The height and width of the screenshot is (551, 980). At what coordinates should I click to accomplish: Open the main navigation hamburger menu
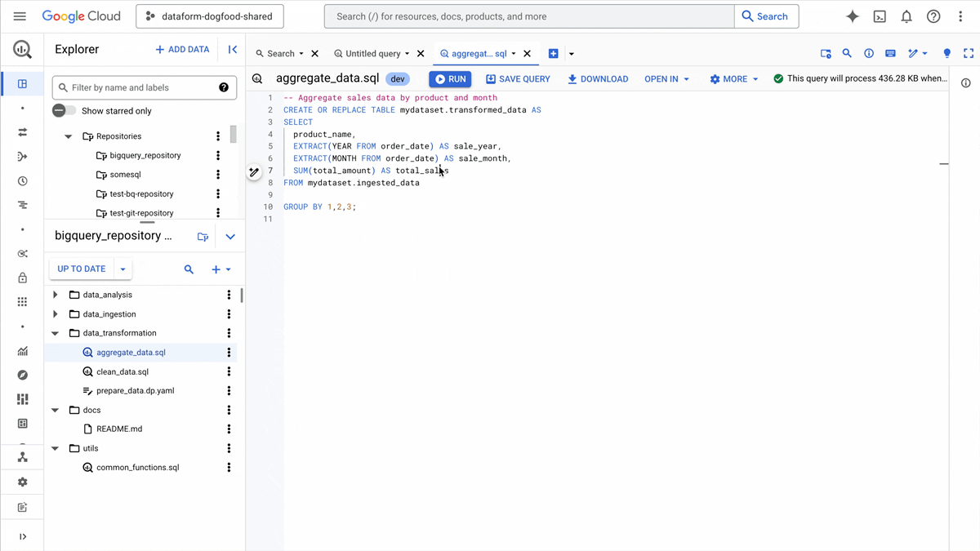(x=20, y=16)
